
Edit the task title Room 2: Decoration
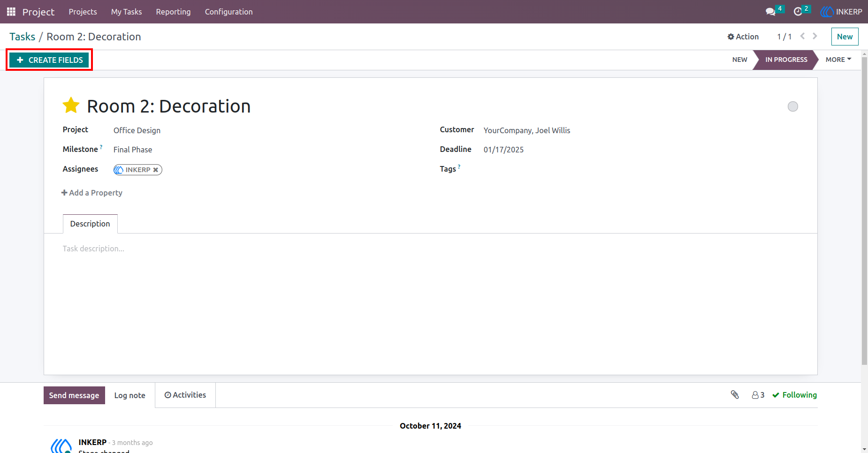point(169,106)
